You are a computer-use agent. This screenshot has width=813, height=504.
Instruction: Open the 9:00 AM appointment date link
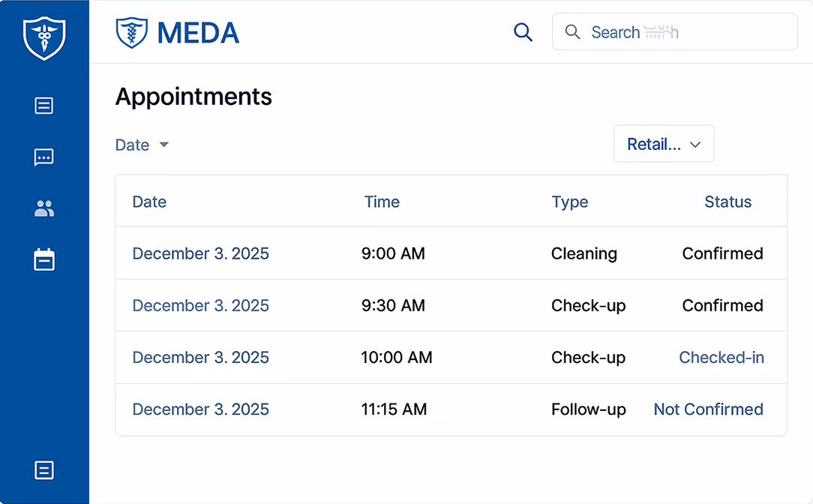pyautogui.click(x=200, y=253)
